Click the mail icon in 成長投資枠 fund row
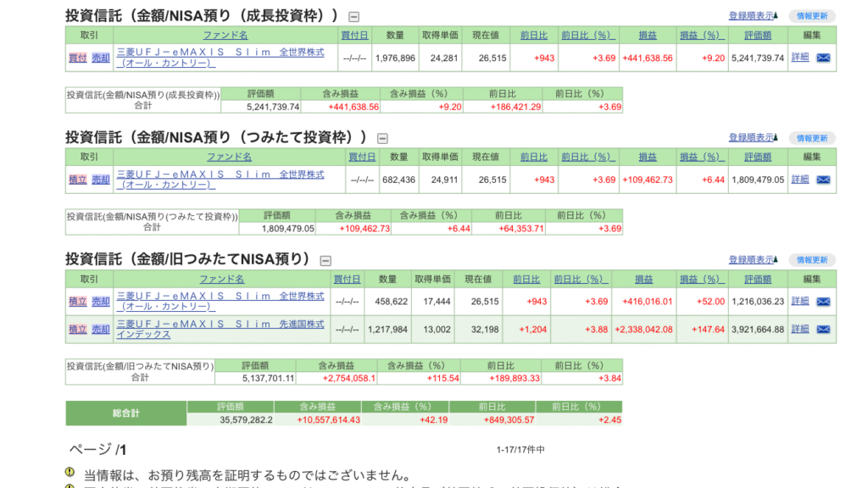 pyautogui.click(x=823, y=58)
